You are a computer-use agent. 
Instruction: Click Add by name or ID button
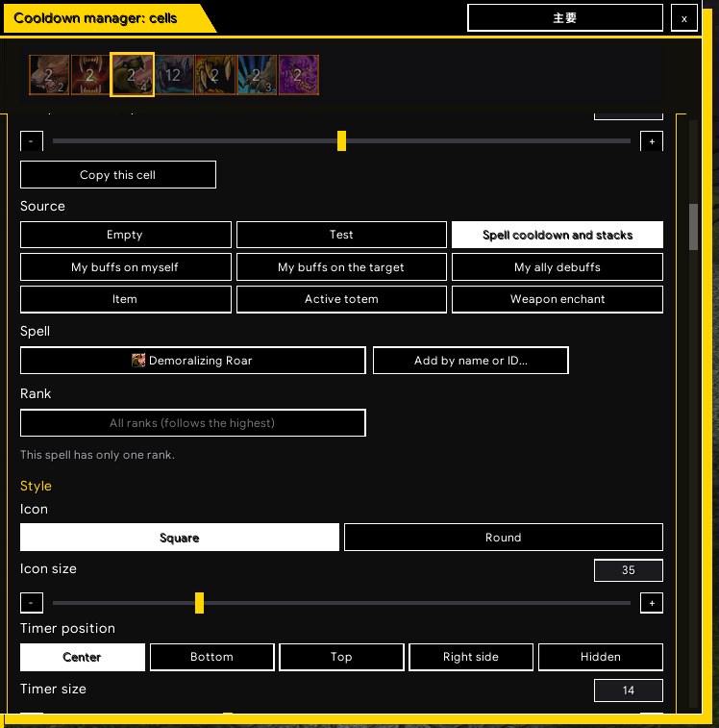click(471, 361)
